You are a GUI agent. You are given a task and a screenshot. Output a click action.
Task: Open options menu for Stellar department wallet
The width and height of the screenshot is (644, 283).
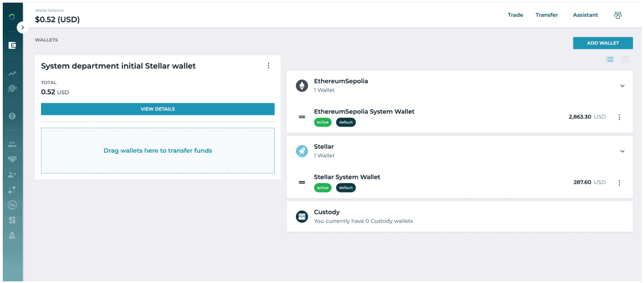coord(269,66)
